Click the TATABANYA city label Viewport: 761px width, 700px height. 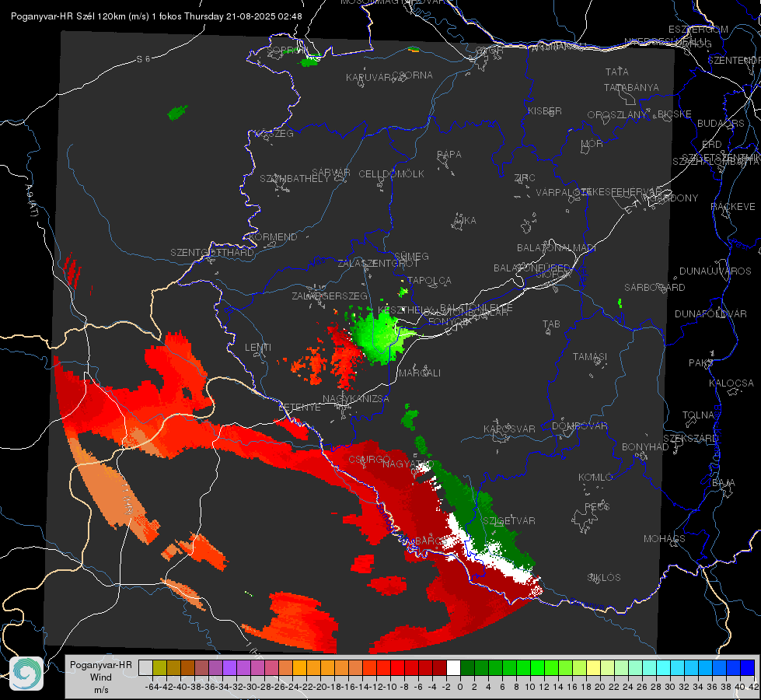(x=631, y=87)
